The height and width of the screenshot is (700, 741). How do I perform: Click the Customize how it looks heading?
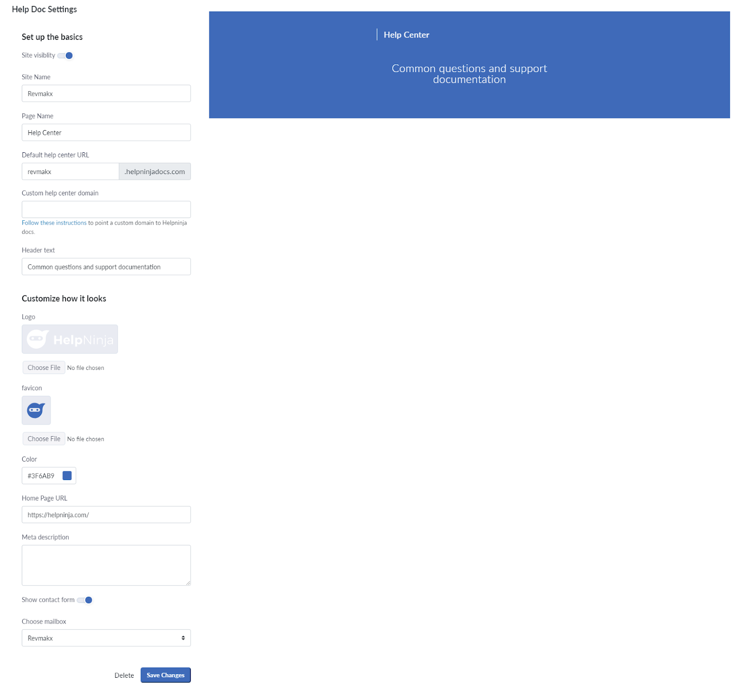point(64,299)
